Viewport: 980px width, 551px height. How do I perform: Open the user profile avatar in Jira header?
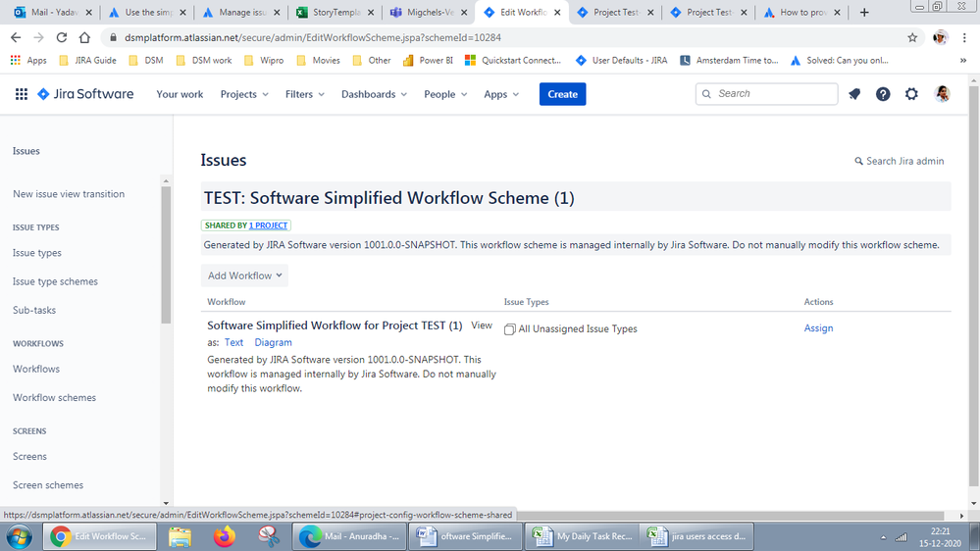point(942,94)
